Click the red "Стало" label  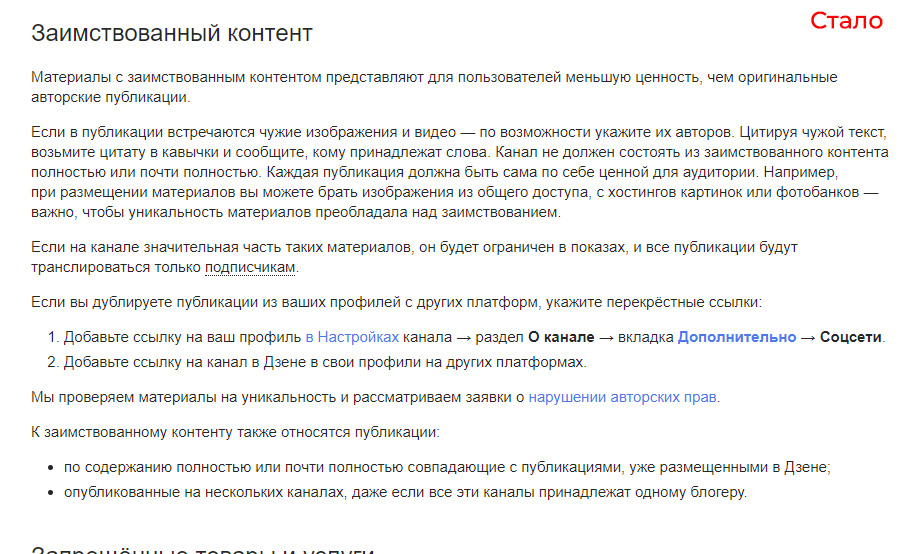tap(846, 21)
